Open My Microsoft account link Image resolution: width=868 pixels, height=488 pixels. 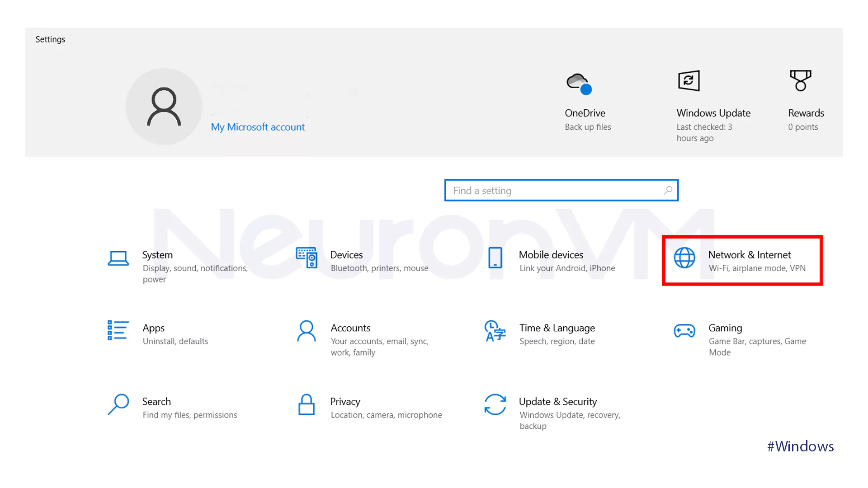tap(258, 127)
